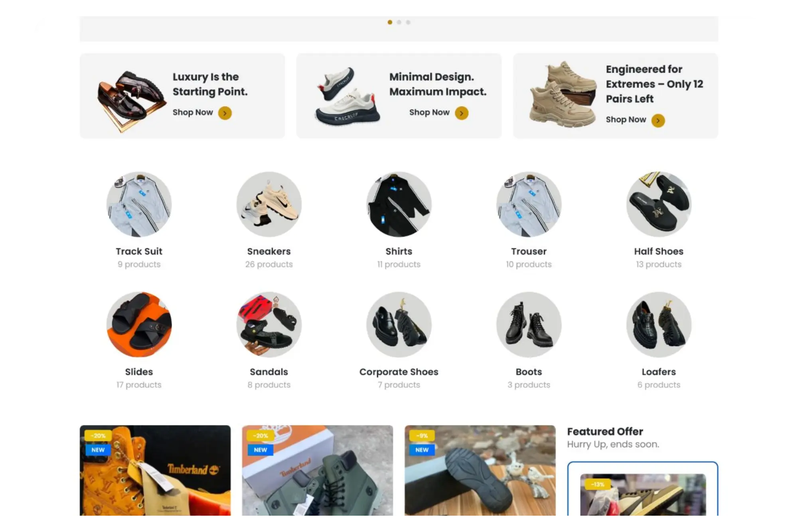Click the Sandals category label
The width and height of the screenshot is (798, 532).
point(269,372)
